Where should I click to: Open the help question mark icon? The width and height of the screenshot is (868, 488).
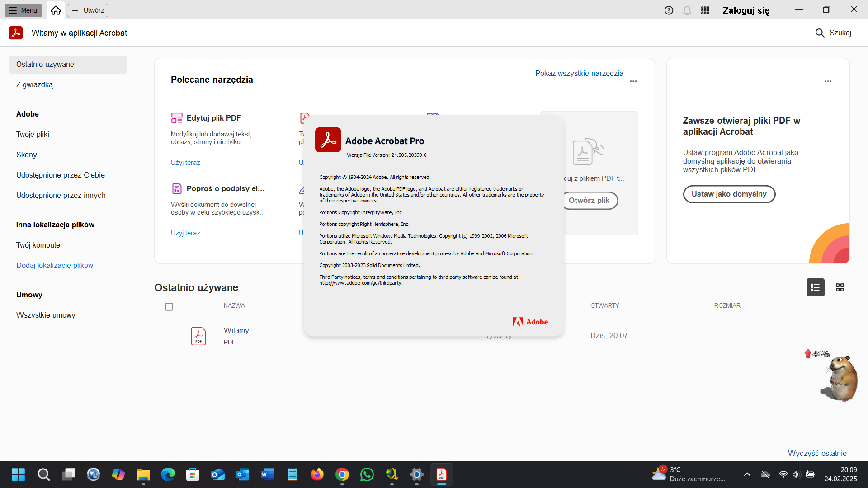pos(669,10)
